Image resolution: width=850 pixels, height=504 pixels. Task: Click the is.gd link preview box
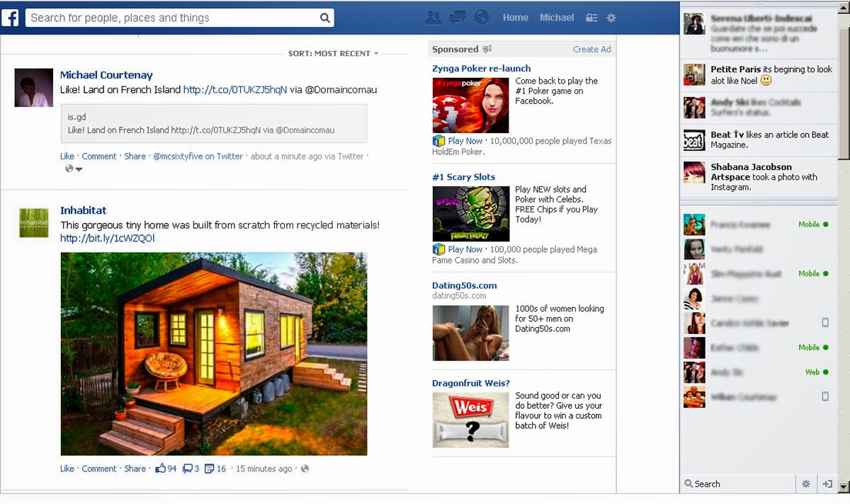[x=214, y=124]
